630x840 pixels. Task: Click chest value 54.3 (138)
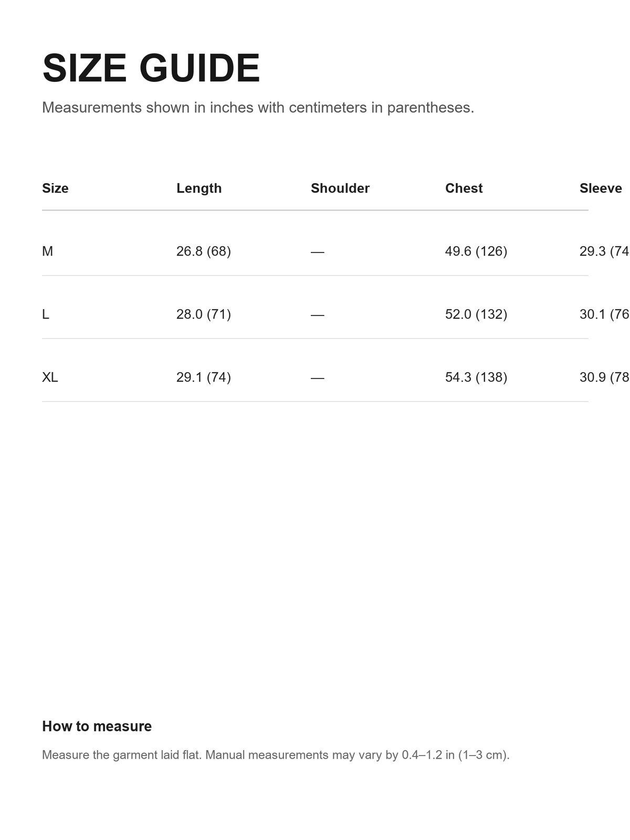point(476,377)
